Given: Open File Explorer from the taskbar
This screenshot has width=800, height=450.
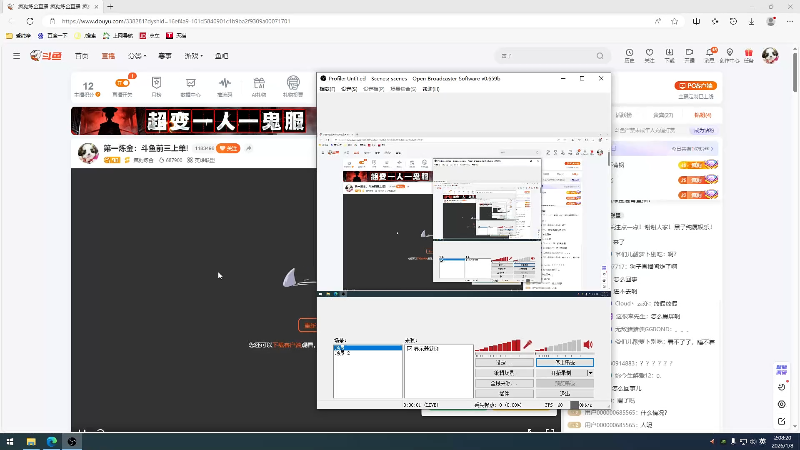Looking at the screenshot, I should (31, 441).
